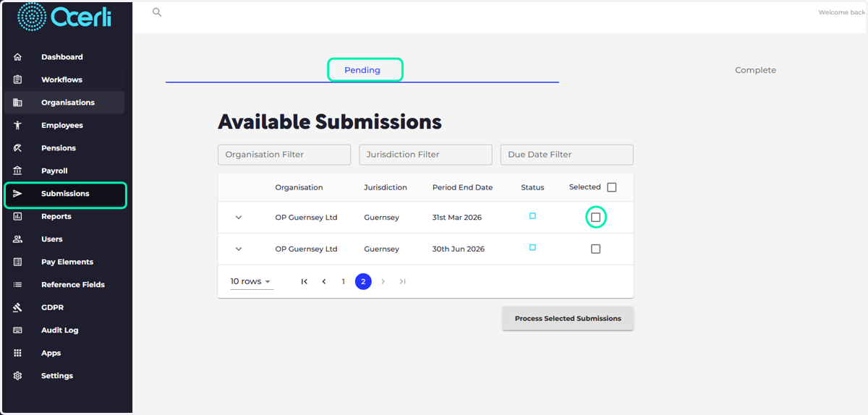The width and height of the screenshot is (868, 415).
Task: Open Submissions from the sidebar
Action: click(x=65, y=194)
